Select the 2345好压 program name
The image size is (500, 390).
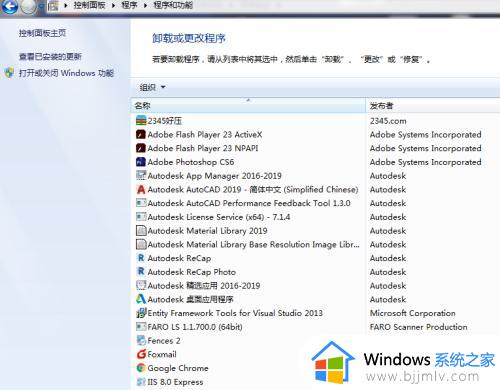[x=165, y=121]
